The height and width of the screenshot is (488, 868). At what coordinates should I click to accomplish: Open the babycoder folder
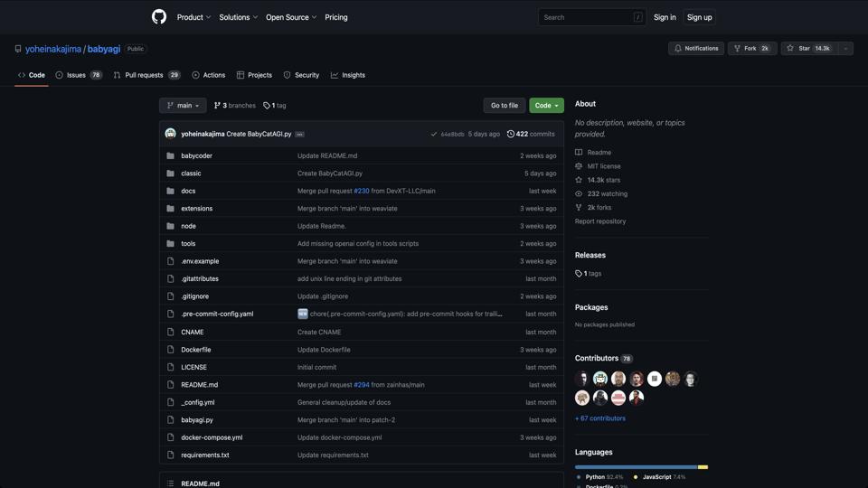tap(196, 155)
